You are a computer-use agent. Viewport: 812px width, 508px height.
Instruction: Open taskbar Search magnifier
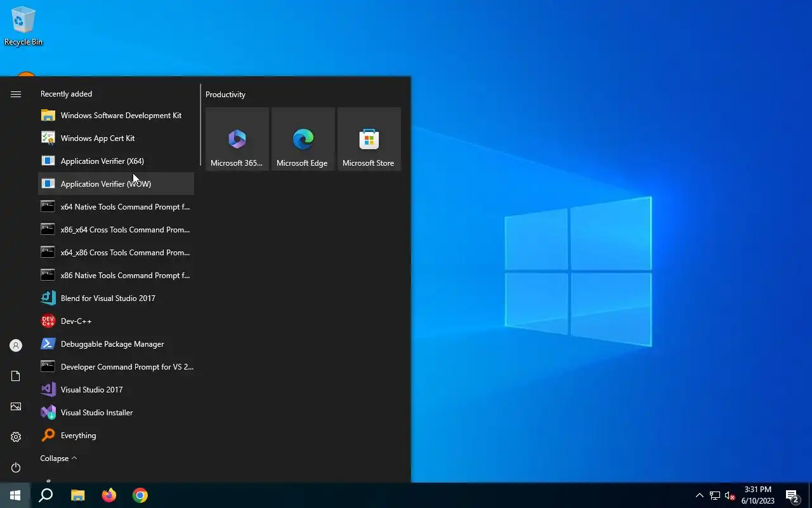(46, 495)
